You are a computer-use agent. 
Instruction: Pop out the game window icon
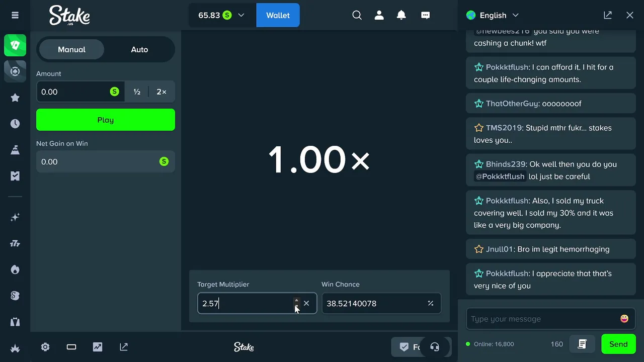[x=124, y=347]
